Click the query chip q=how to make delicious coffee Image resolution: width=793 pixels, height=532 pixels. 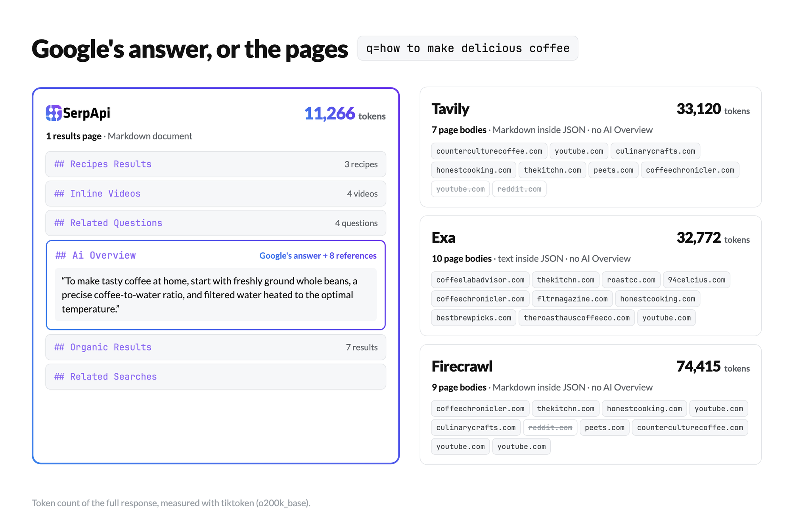click(467, 48)
